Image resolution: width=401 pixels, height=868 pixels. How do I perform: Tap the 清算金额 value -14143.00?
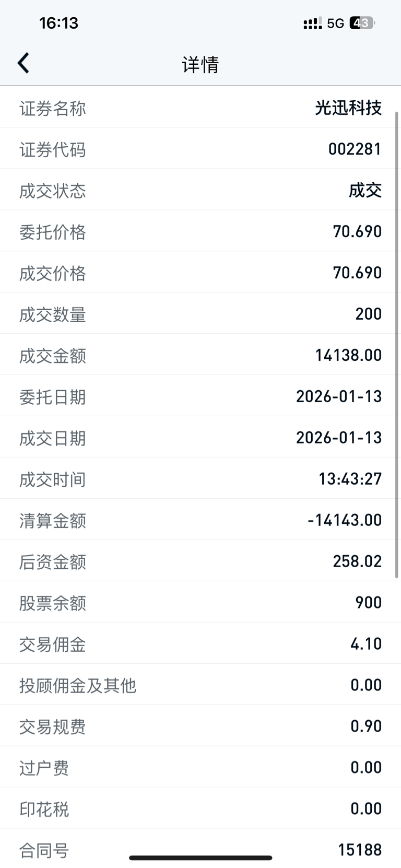[x=345, y=520]
